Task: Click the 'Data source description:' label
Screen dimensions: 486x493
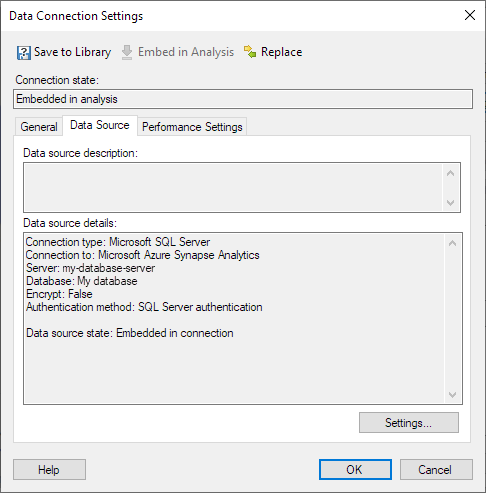Action: (80, 153)
